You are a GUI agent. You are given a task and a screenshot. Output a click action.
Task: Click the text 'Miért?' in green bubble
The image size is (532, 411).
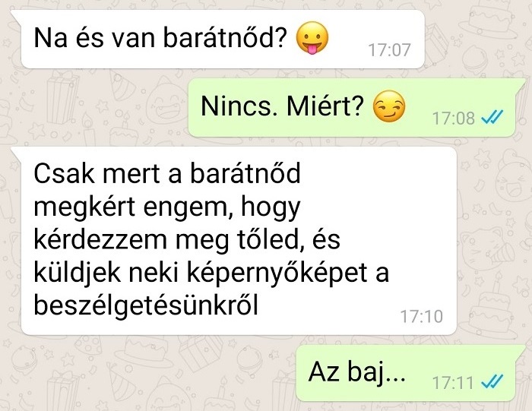pyautogui.click(x=325, y=106)
